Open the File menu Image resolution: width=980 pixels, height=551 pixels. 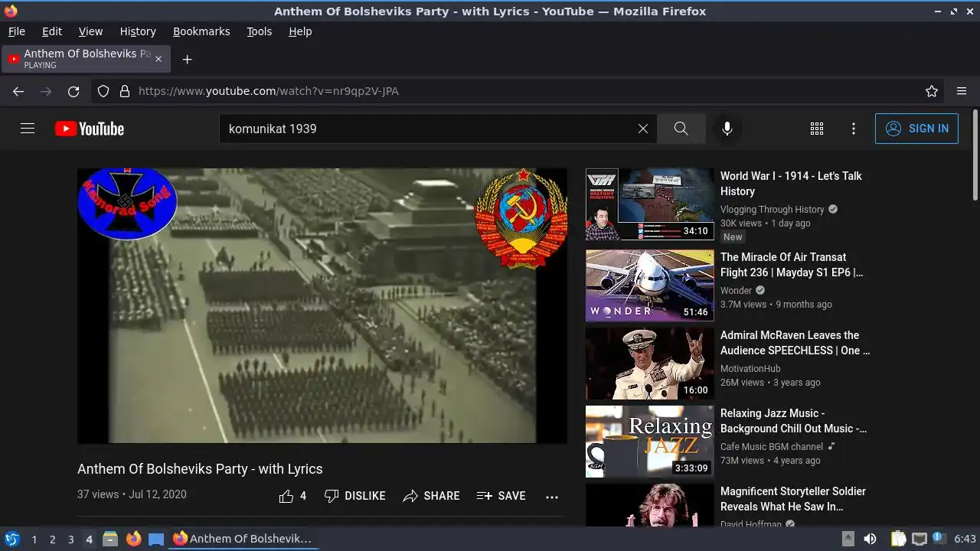click(17, 31)
